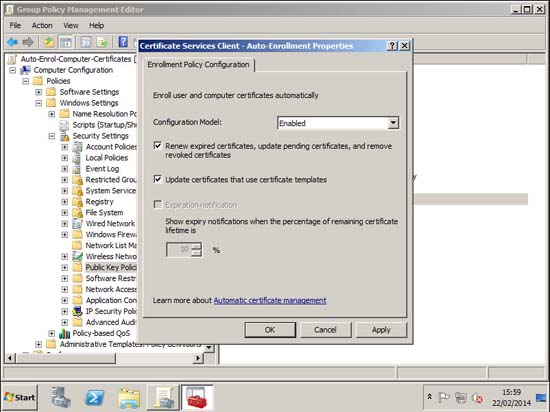This screenshot has height=412, width=550.
Task: Click the tree vertical scrollbar down arrow
Action: tap(209, 348)
